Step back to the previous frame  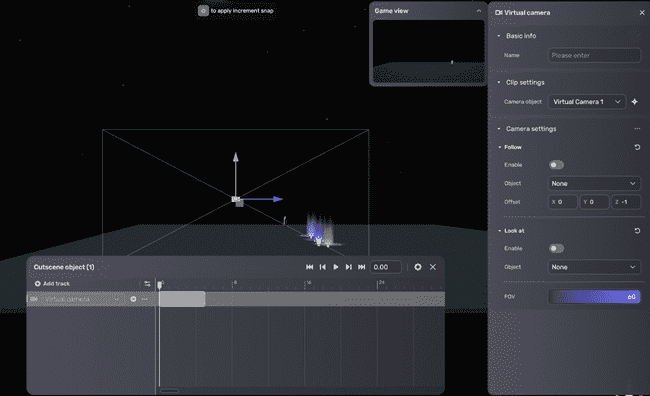tap(323, 267)
